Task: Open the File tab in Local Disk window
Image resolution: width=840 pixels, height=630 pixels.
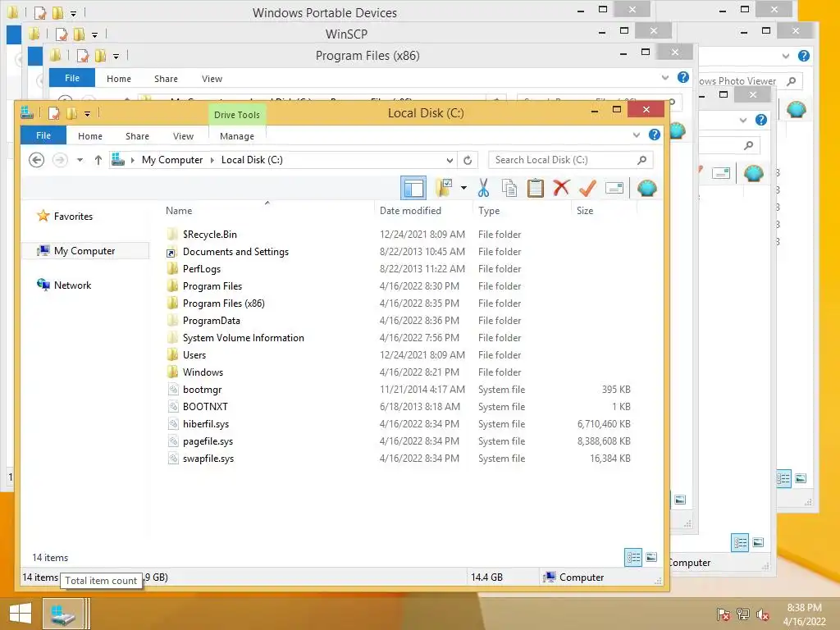Action: [43, 135]
